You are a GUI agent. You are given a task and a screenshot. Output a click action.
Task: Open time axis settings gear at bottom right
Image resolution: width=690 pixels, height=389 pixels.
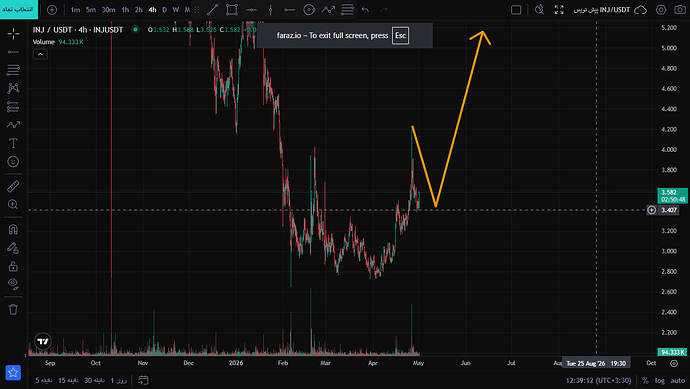(674, 363)
